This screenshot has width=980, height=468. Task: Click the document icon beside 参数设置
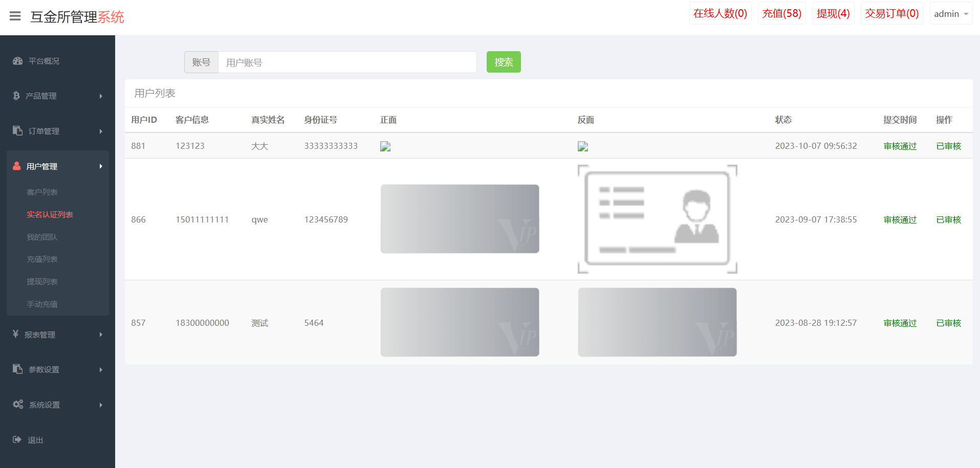tap(18, 369)
